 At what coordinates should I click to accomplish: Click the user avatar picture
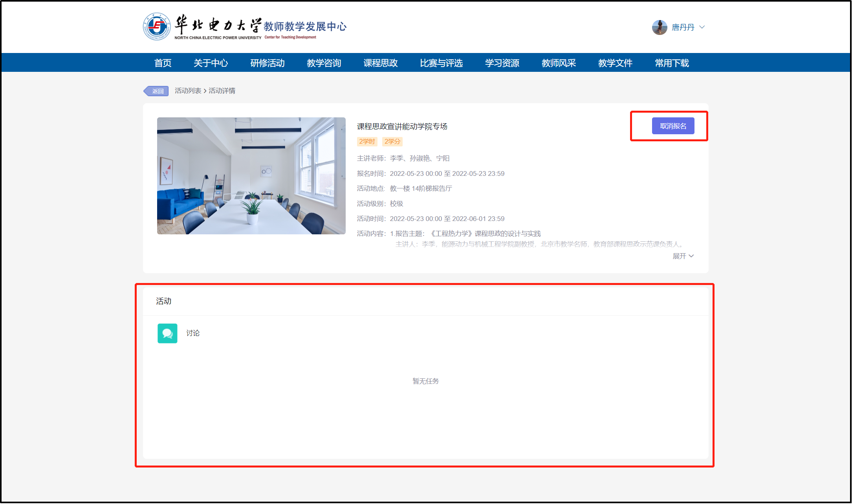tap(660, 27)
